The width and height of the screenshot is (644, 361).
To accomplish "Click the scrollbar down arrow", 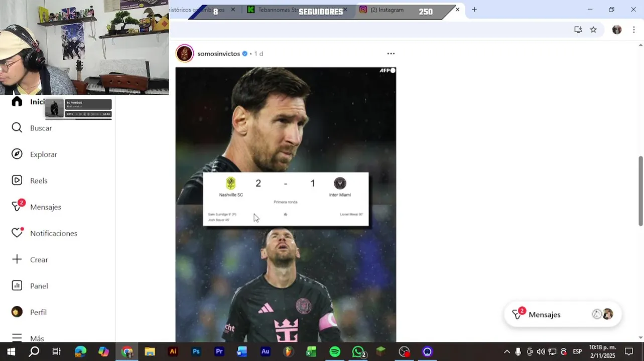I will (x=640, y=338).
